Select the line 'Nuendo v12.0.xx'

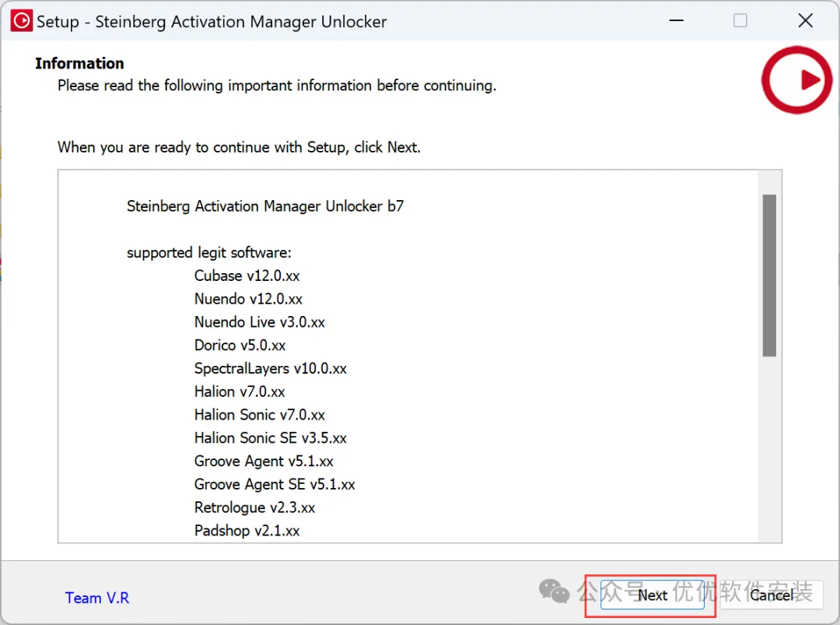pos(249,299)
